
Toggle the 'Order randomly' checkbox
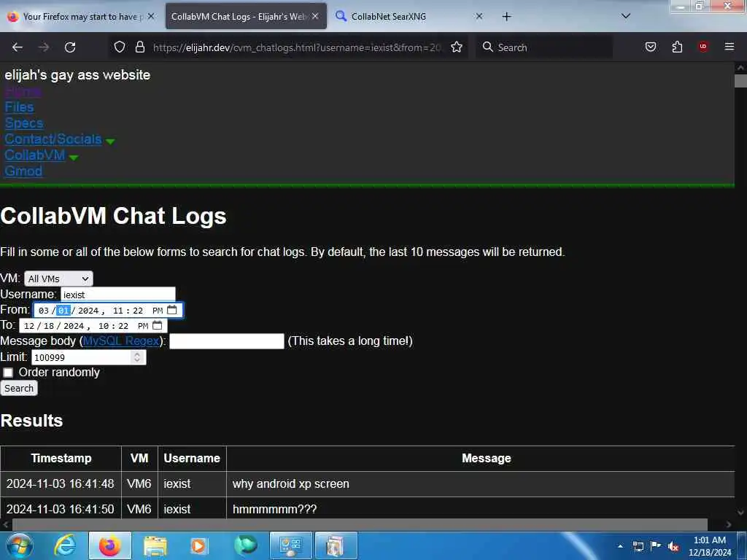[8, 373]
